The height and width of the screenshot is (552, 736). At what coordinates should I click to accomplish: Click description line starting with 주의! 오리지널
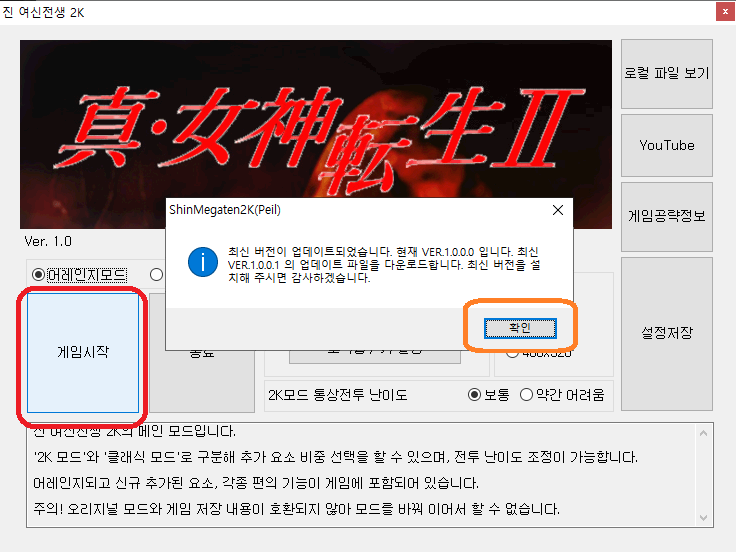[297, 509]
